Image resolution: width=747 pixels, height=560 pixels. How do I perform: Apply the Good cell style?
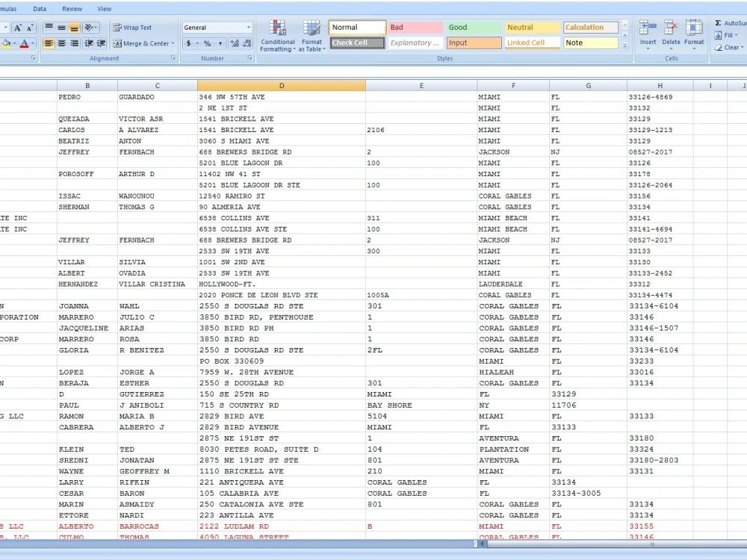[474, 28]
